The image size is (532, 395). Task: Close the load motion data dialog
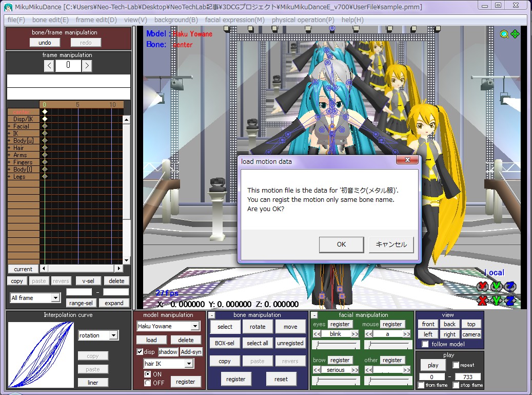coord(407,160)
